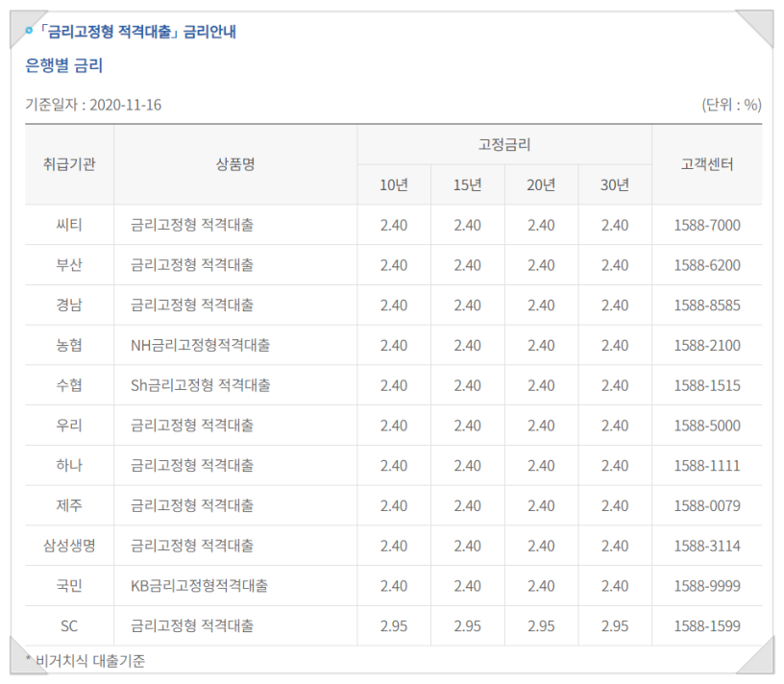The image size is (784, 684).
Task: Click the 제주 bank name cell
Action: coord(69,505)
